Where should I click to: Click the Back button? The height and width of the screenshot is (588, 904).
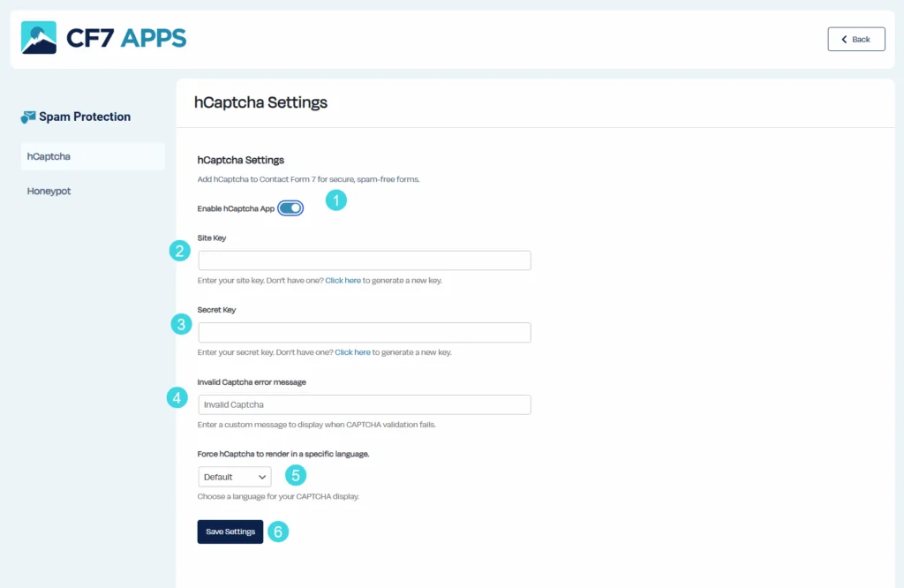point(856,39)
